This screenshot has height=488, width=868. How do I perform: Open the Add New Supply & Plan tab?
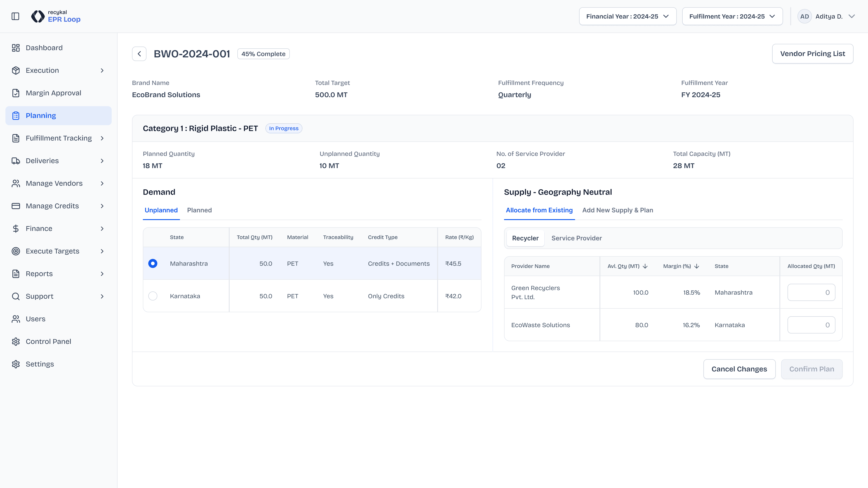[617, 210]
